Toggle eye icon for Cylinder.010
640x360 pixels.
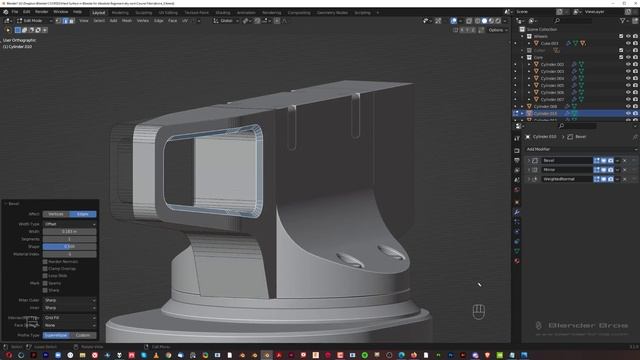click(x=628, y=113)
